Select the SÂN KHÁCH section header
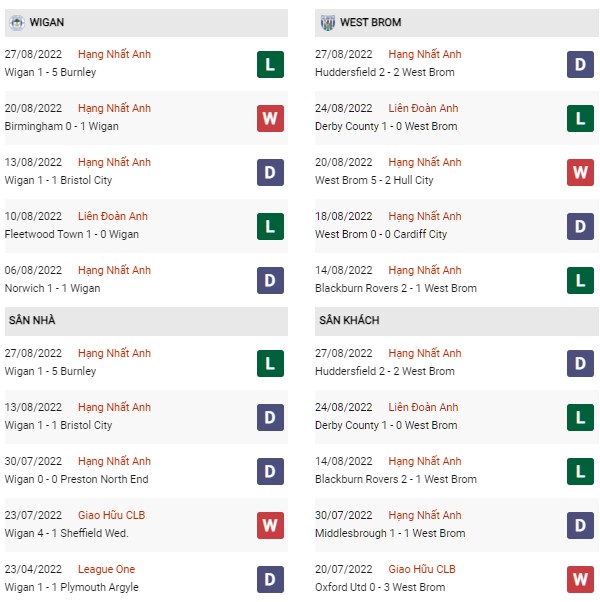 coord(456,321)
